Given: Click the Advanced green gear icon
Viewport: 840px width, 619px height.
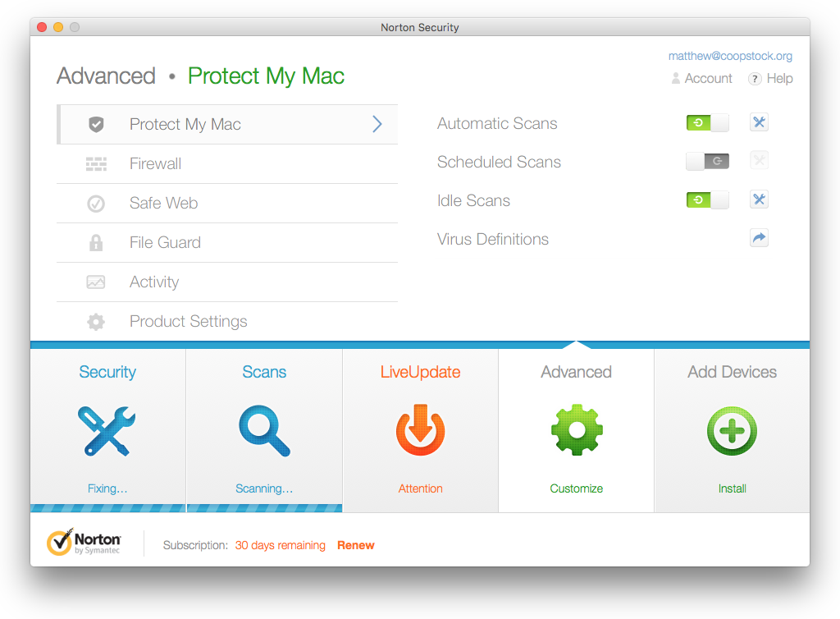Looking at the screenshot, I should click(577, 430).
